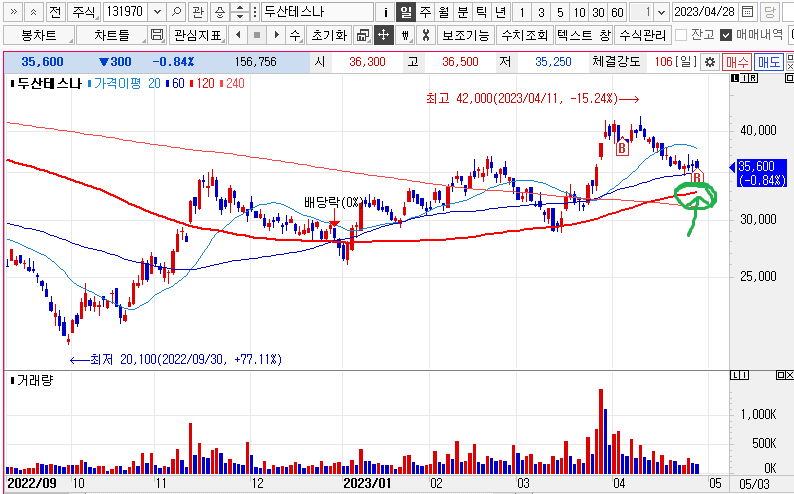Click the 두산테스나 chart legend title
Image resolution: width=794 pixels, height=494 pixels.
click(x=49, y=84)
